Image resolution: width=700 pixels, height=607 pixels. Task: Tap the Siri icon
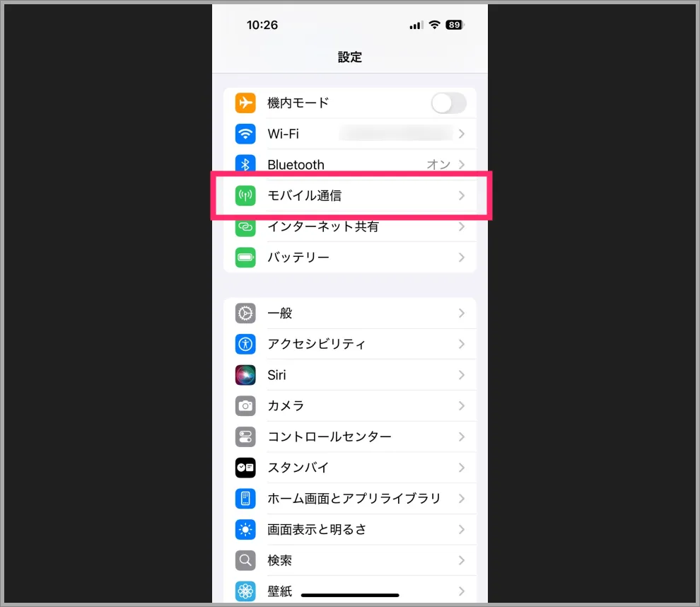pyautogui.click(x=245, y=375)
